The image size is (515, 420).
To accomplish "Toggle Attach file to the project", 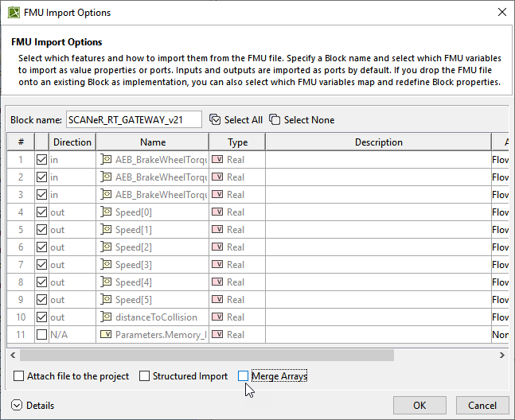I will [19, 376].
